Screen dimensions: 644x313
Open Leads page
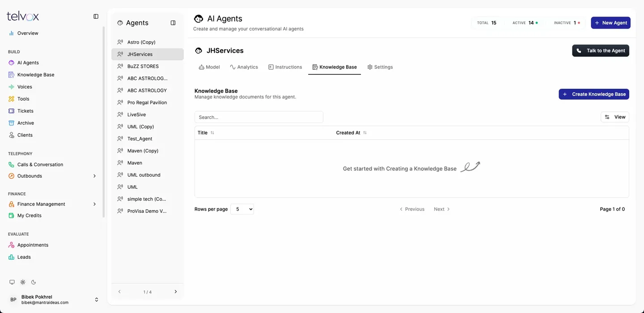24,257
